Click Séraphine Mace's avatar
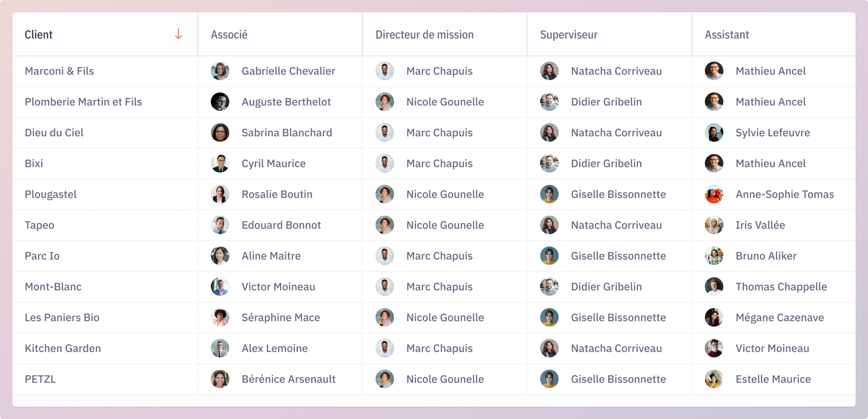The width and height of the screenshot is (868, 419). [220, 317]
